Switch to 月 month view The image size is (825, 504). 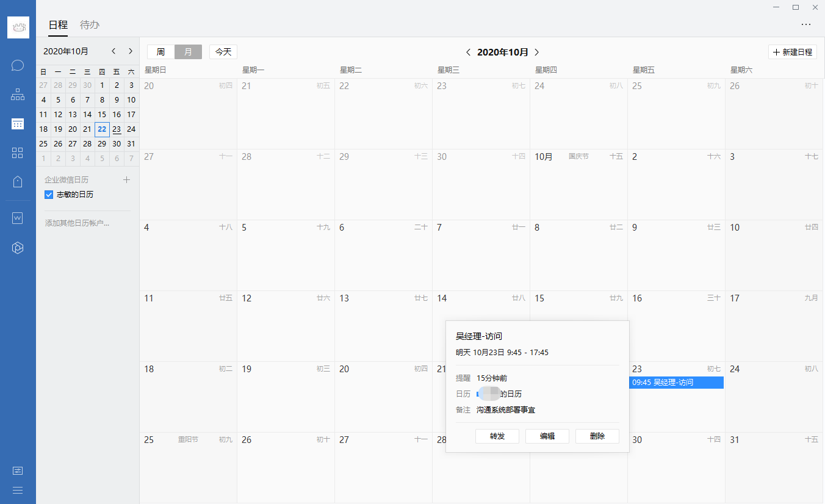click(x=188, y=52)
